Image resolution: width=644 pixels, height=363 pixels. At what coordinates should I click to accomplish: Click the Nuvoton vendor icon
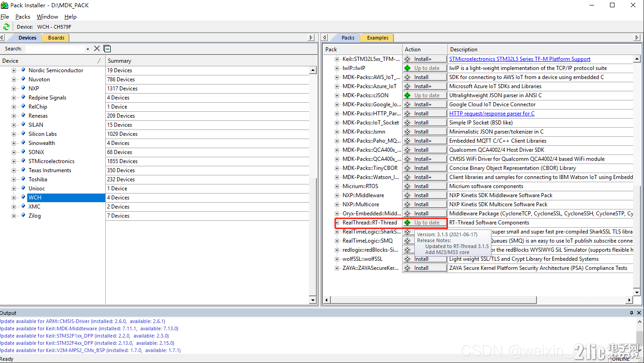(x=23, y=79)
